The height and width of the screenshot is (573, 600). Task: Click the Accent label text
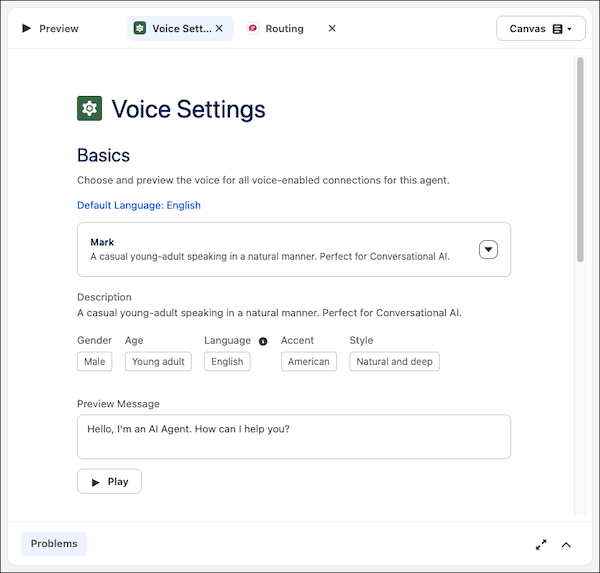(297, 340)
